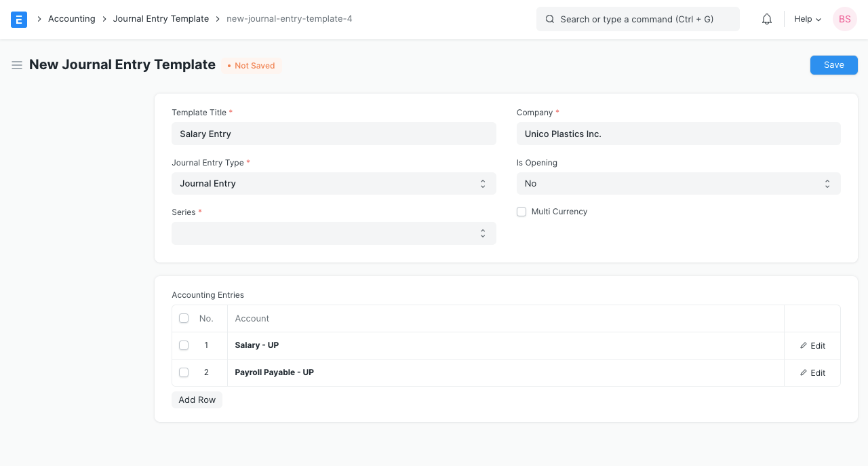The width and height of the screenshot is (868, 466).
Task: Open the notifications bell
Action: [x=767, y=19]
